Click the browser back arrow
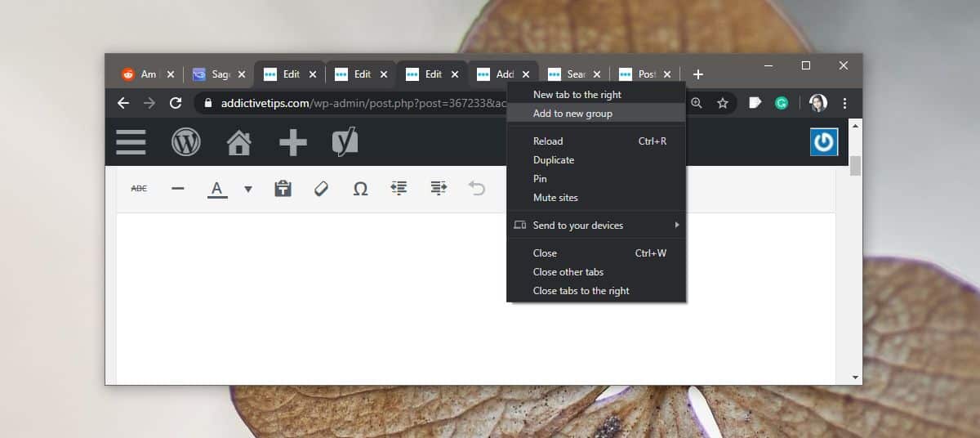 (123, 103)
